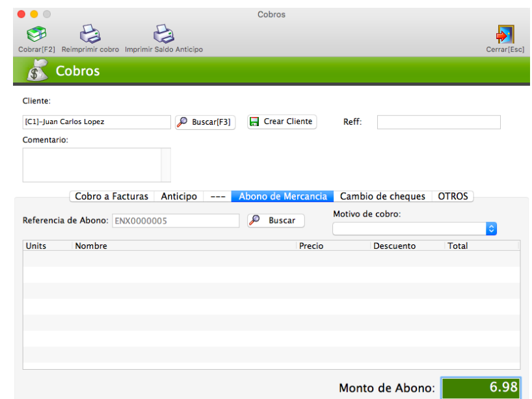This screenshot has height=399, width=532.
Task: Select the Abono de Mercancia tab
Action: point(283,196)
